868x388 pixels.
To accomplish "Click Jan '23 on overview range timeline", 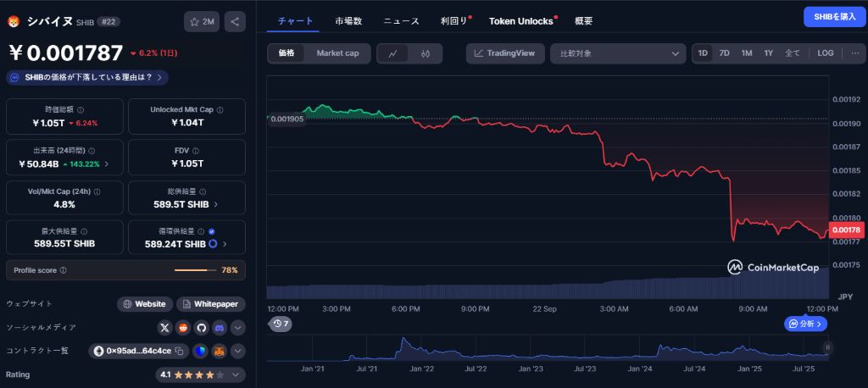I will (531, 368).
